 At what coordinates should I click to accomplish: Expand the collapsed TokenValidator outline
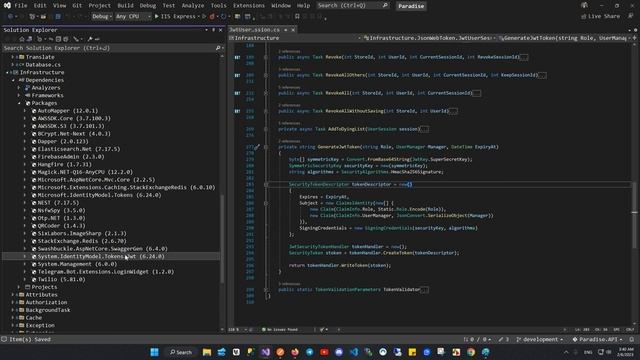click(266, 290)
